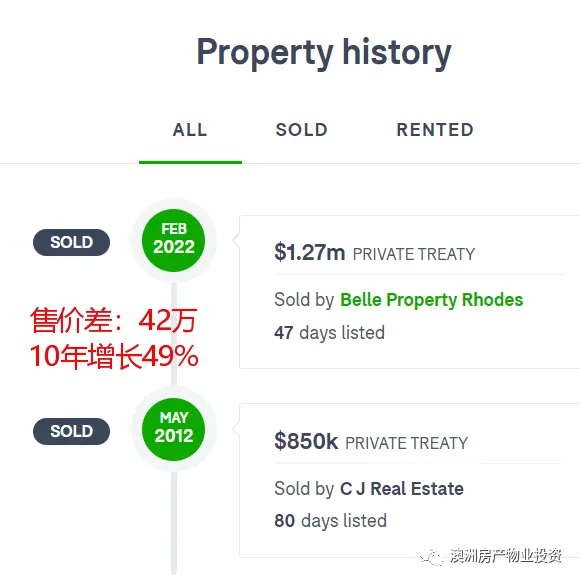Click the SOLD badge beside FEB 2022

click(x=71, y=242)
